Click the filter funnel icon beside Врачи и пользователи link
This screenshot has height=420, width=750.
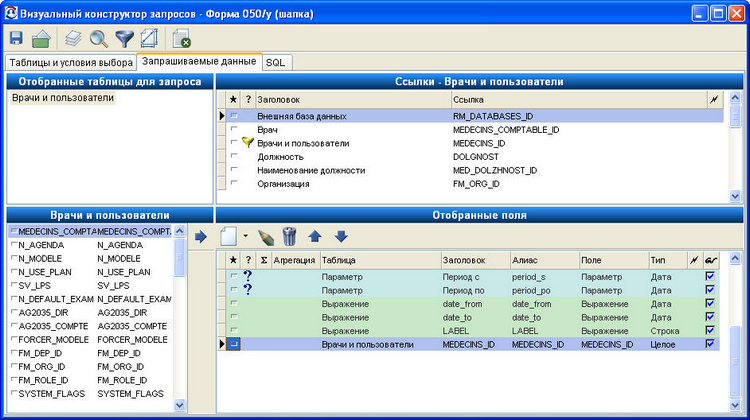coord(248,143)
